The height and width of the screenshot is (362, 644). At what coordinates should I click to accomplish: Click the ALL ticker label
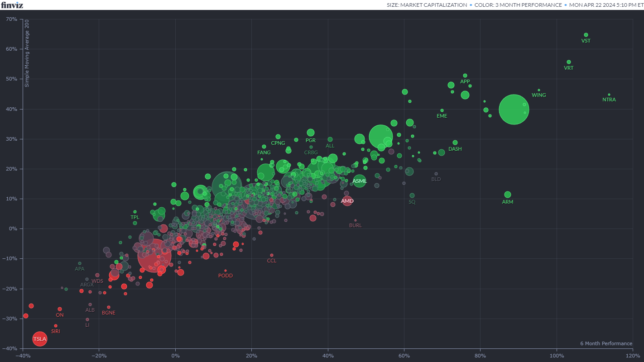point(330,146)
